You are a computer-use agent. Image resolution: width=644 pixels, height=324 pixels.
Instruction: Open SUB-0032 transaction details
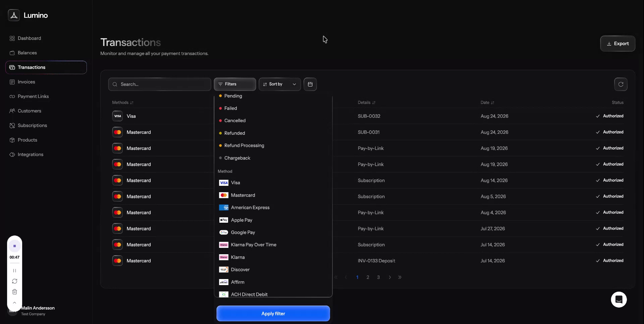click(x=369, y=116)
